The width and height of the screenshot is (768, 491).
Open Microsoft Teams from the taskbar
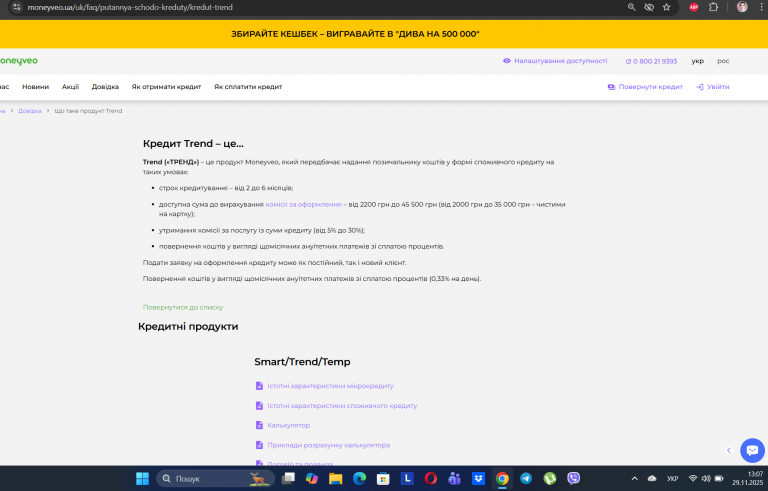455,478
